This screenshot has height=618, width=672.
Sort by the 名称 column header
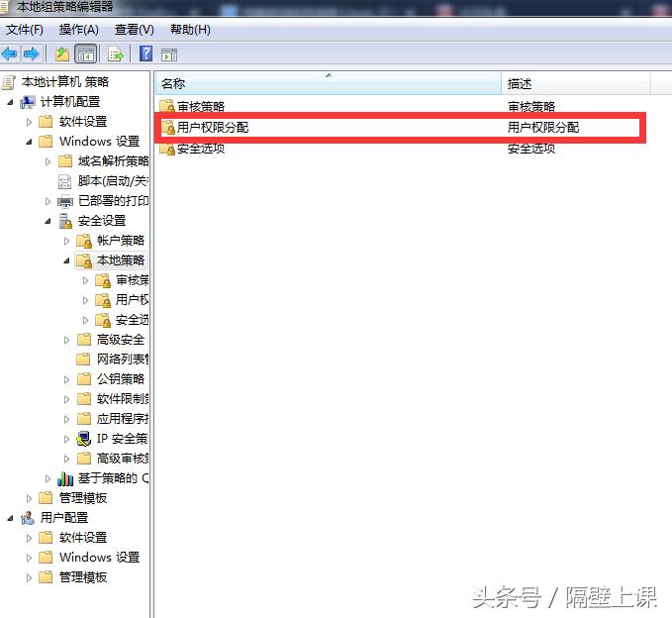(x=329, y=83)
